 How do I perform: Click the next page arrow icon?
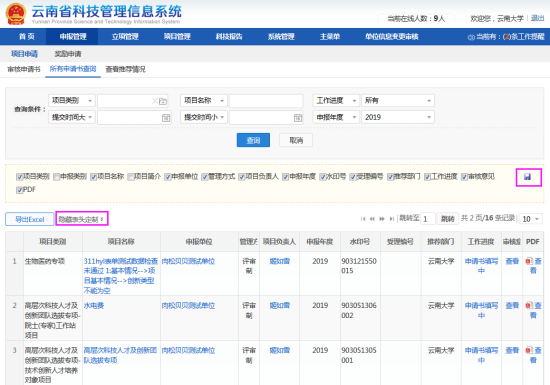(x=382, y=219)
